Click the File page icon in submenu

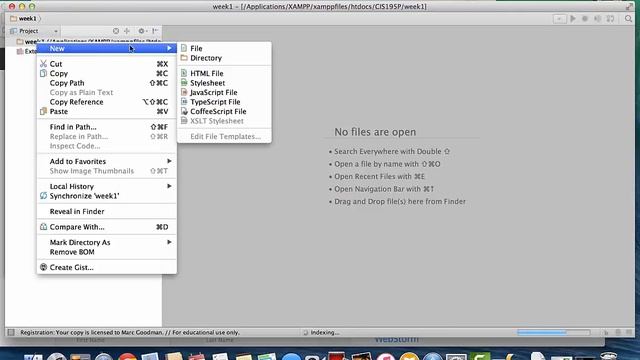[x=184, y=48]
